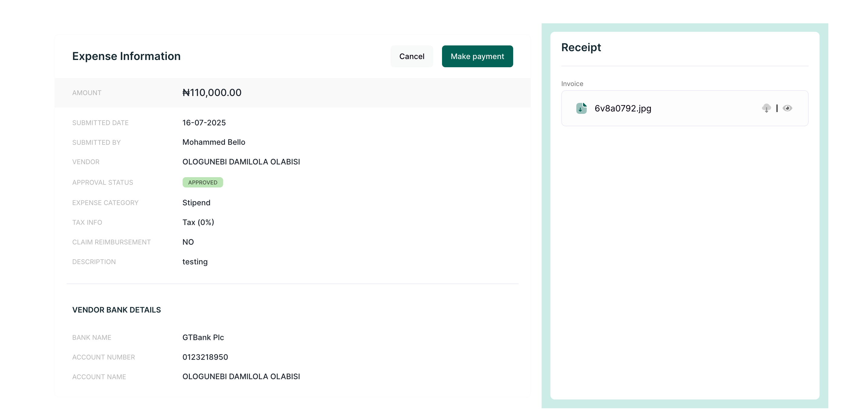Click the APPROVED status badge
Viewport: 868px width, 414px height.
click(x=203, y=182)
